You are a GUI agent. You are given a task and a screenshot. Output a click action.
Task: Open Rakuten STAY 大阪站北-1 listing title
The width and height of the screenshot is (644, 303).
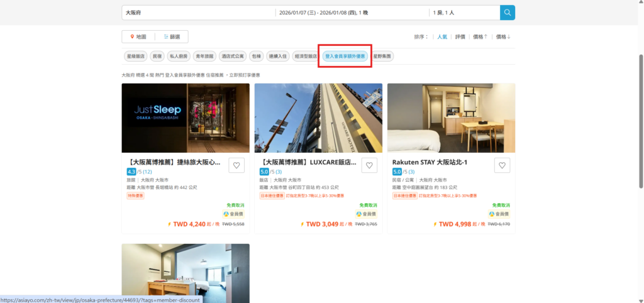pyautogui.click(x=430, y=162)
